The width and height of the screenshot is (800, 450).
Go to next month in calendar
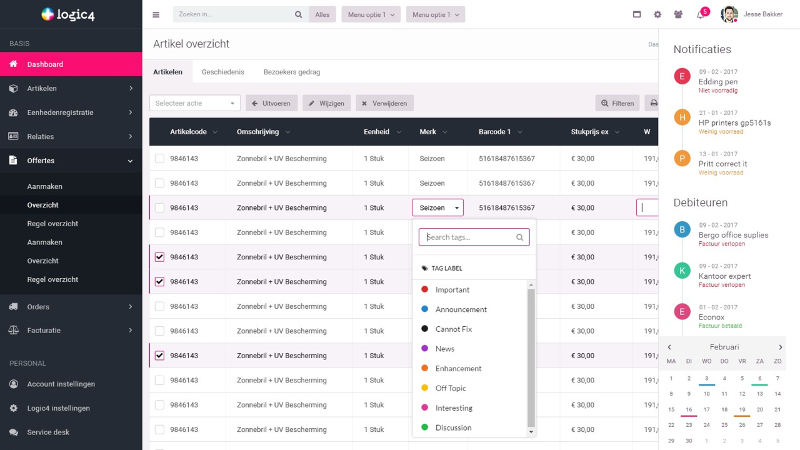click(x=781, y=347)
